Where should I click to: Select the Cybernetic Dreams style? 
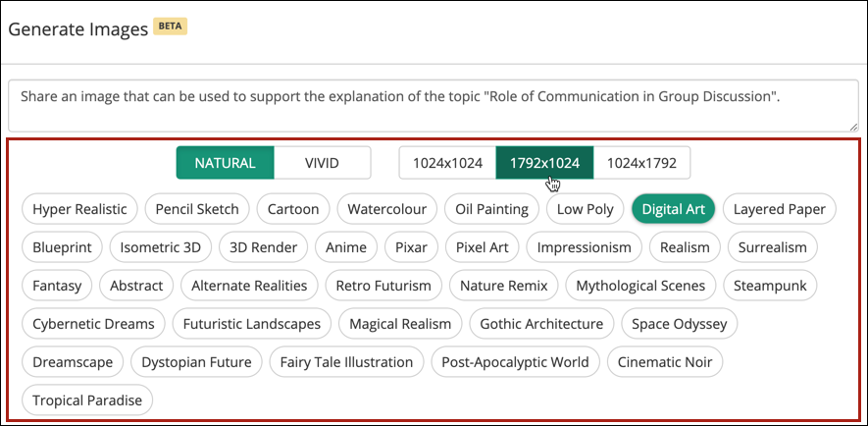tap(93, 324)
